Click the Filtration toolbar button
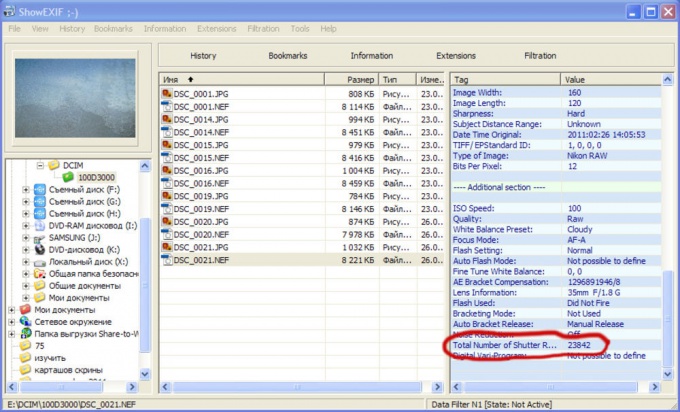Viewport: 680px width, 412px height. 540,56
